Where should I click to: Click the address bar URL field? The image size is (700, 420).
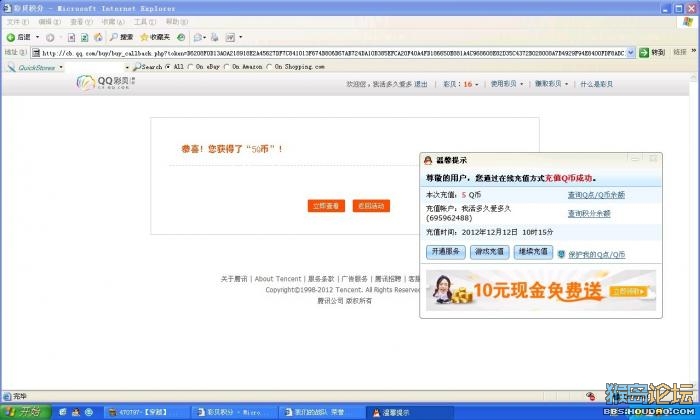pyautogui.click(x=333, y=53)
